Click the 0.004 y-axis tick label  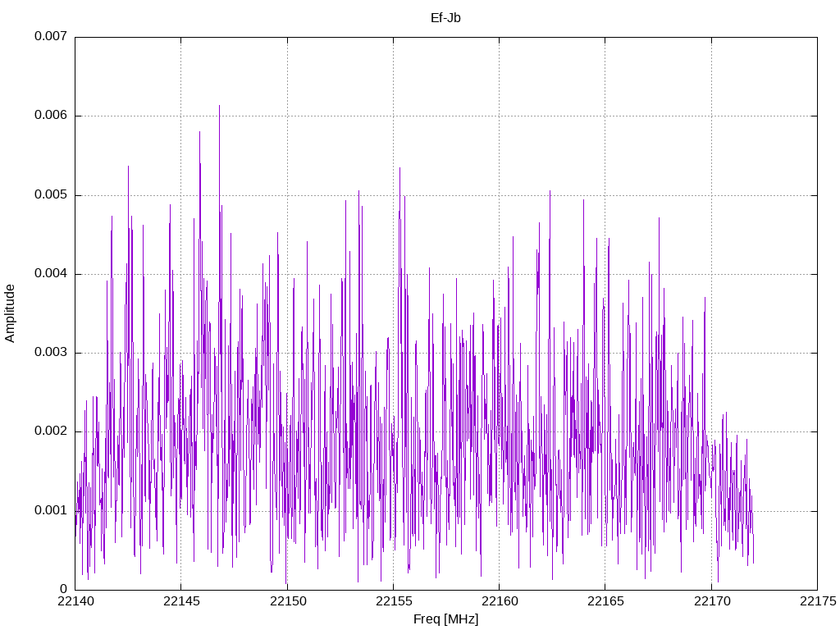coord(51,273)
